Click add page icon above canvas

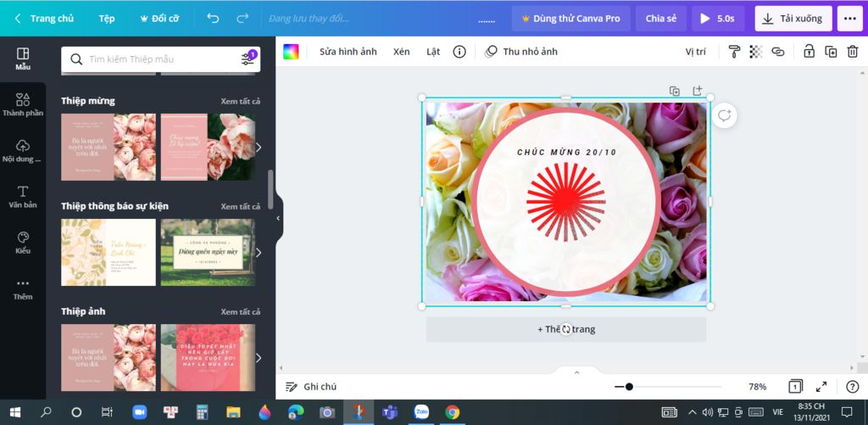[698, 90]
